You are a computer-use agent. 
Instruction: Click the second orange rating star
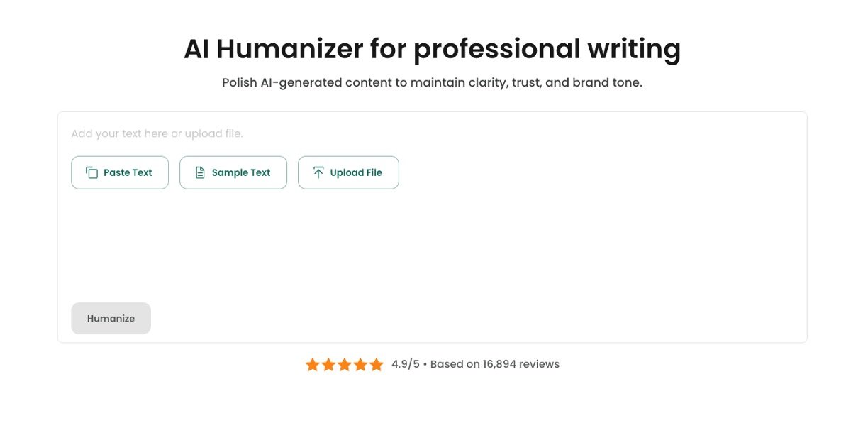coord(328,365)
